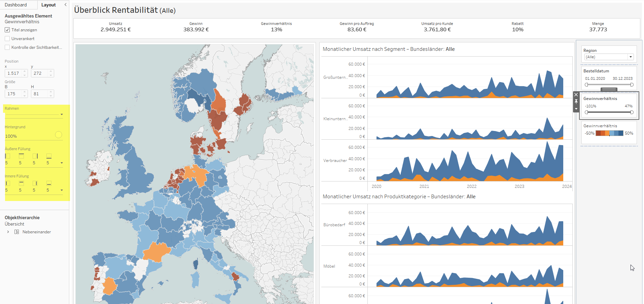Click the Position y input field

pos(40,73)
